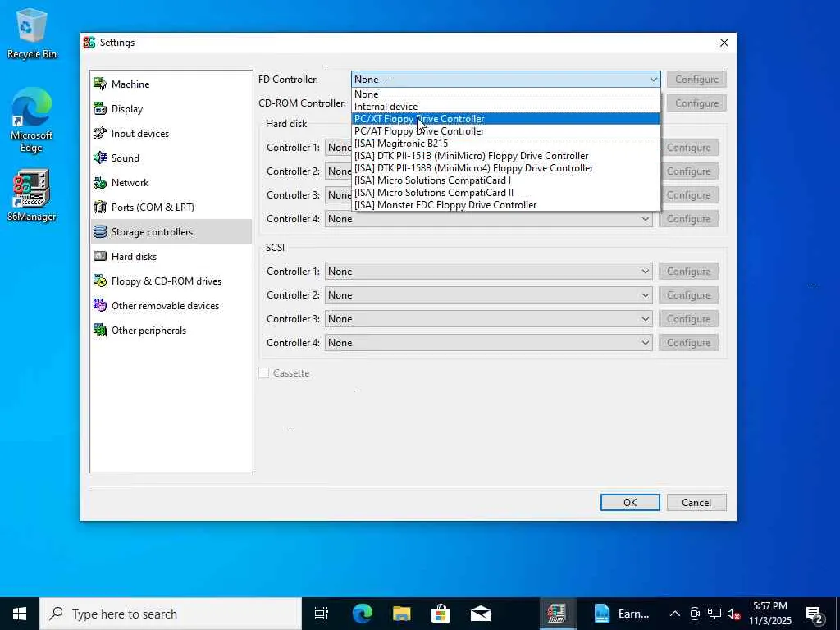The image size is (840, 630).
Task: Click OK to save settings
Action: click(630, 503)
